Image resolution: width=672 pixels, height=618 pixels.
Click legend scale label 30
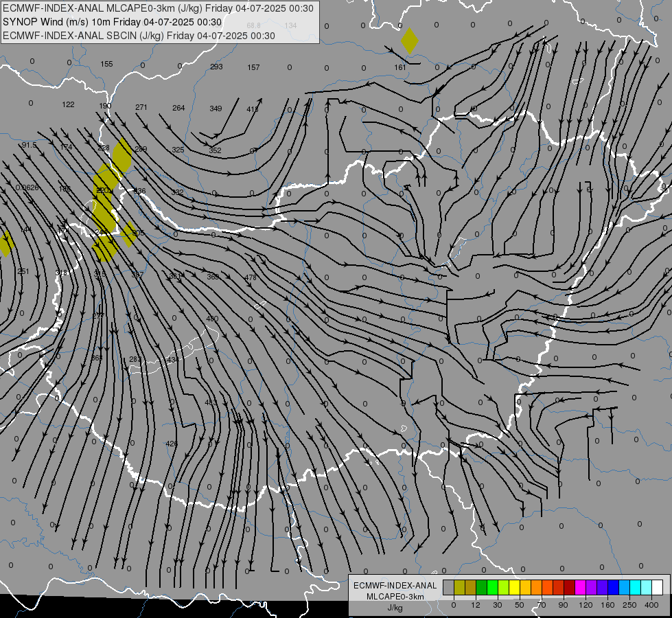point(498,605)
